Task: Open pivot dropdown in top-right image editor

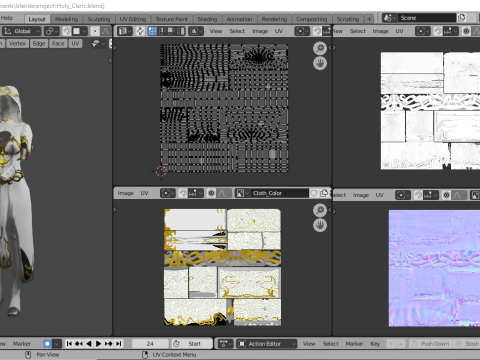Action: click(x=423, y=31)
